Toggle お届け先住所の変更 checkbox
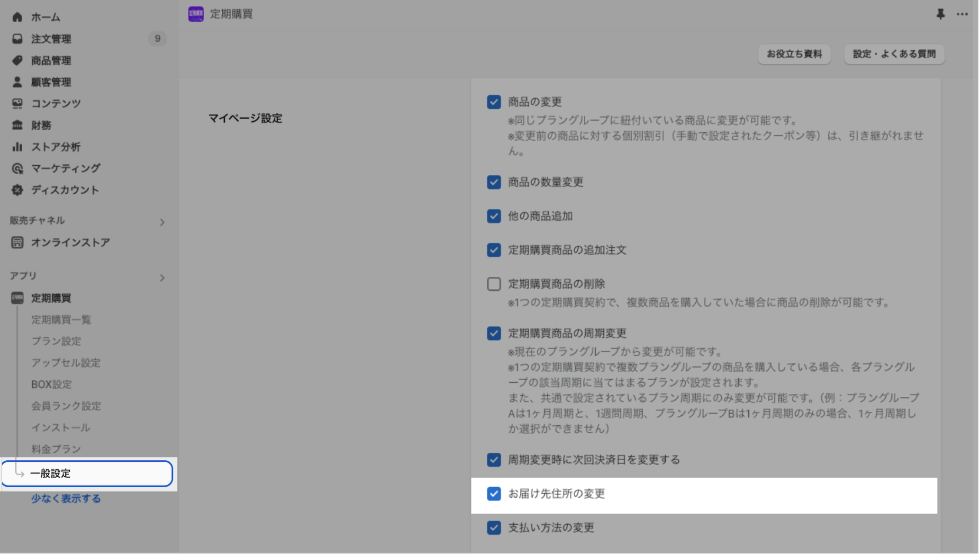The width and height of the screenshot is (980, 554). [494, 494]
